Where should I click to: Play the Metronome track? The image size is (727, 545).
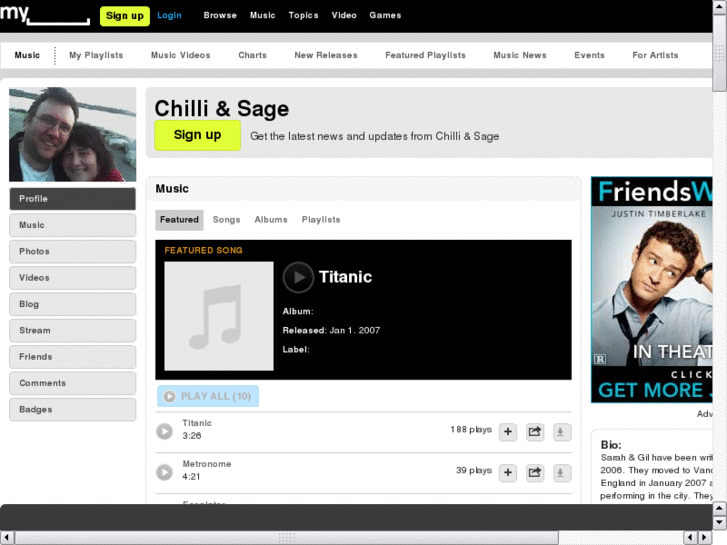pyautogui.click(x=164, y=472)
